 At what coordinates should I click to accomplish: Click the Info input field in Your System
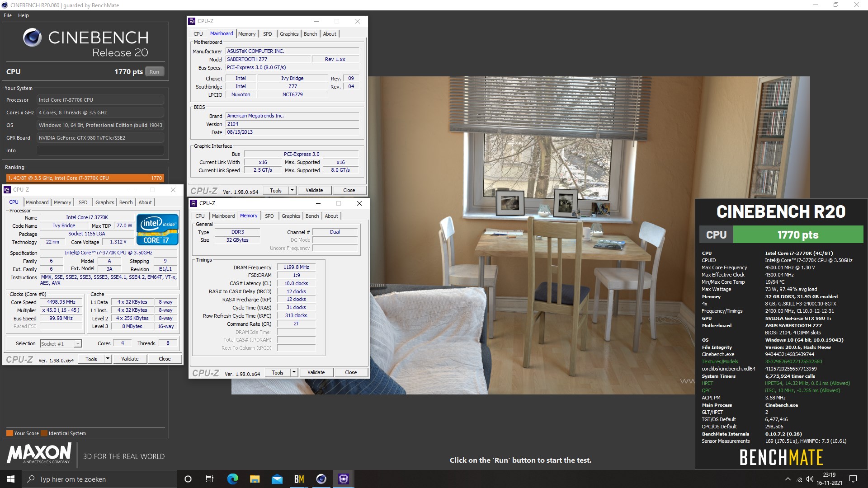click(100, 150)
